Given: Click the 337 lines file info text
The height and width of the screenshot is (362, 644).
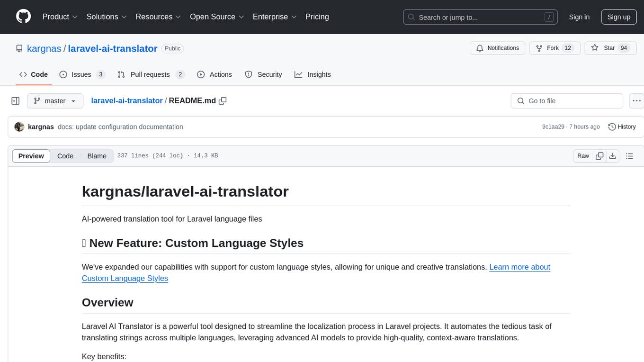Looking at the screenshot, I should (168, 156).
